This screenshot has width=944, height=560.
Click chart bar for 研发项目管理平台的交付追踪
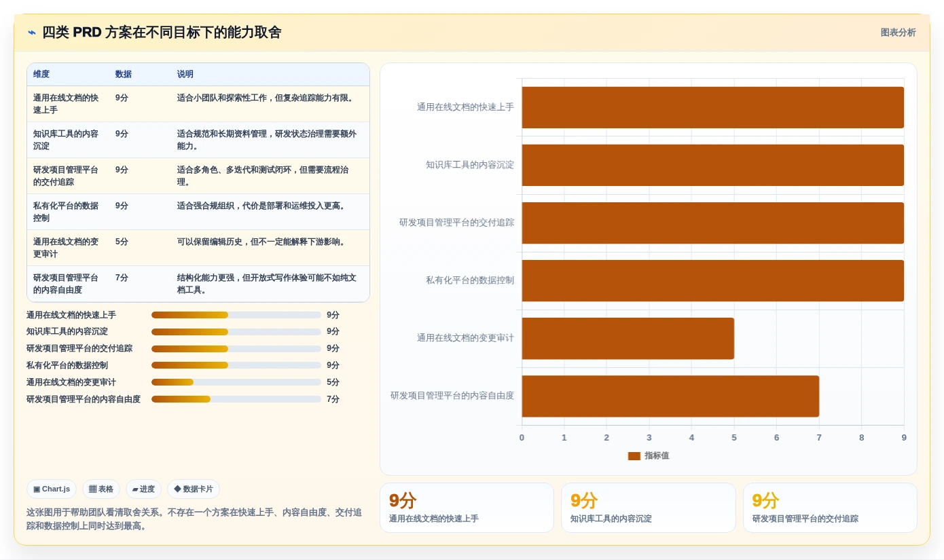coord(712,223)
